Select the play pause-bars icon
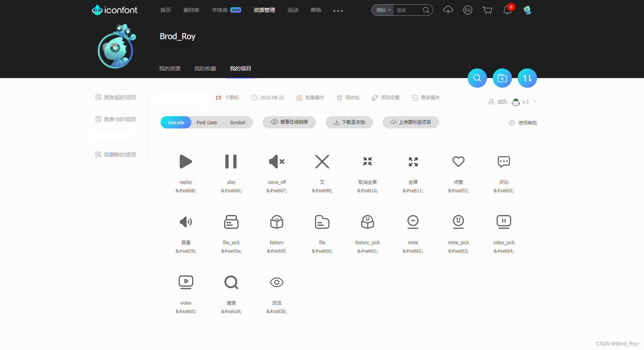Viewport: 644px width, 350px height. pos(231,162)
